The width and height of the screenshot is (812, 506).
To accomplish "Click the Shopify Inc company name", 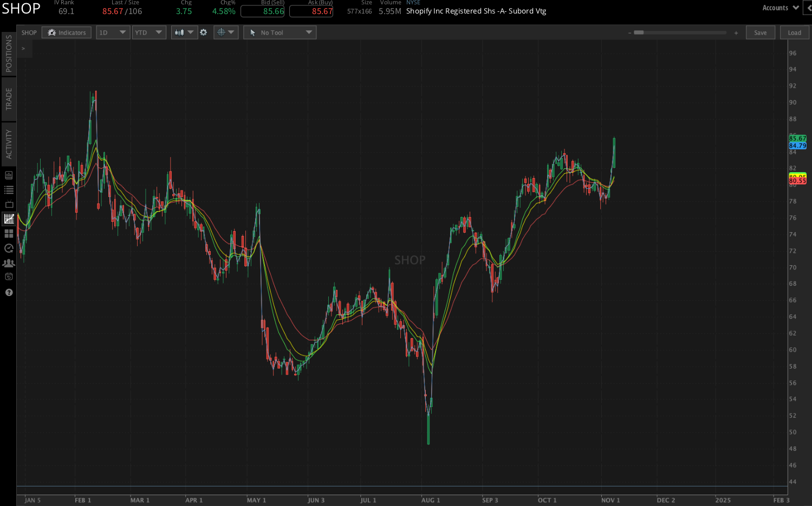I will 476,11.
